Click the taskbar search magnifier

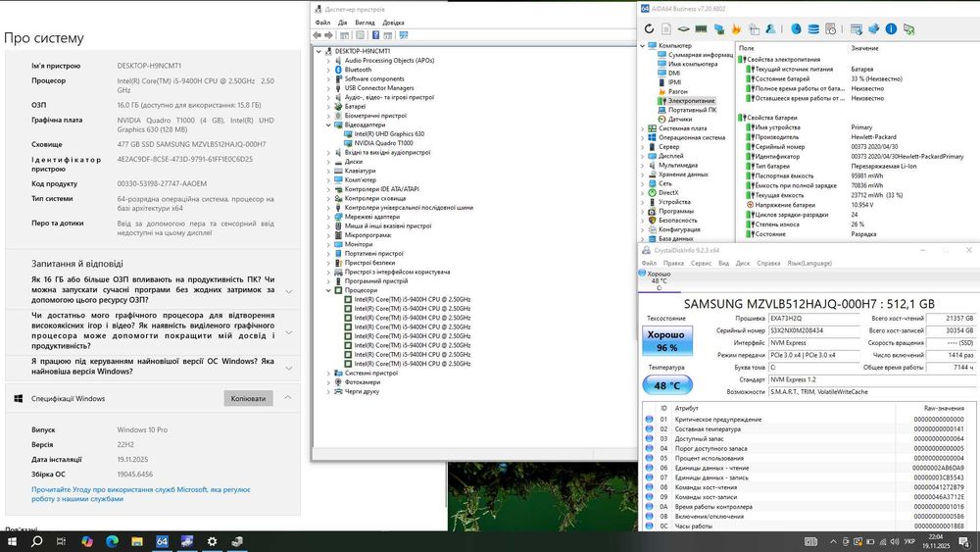click(x=37, y=541)
